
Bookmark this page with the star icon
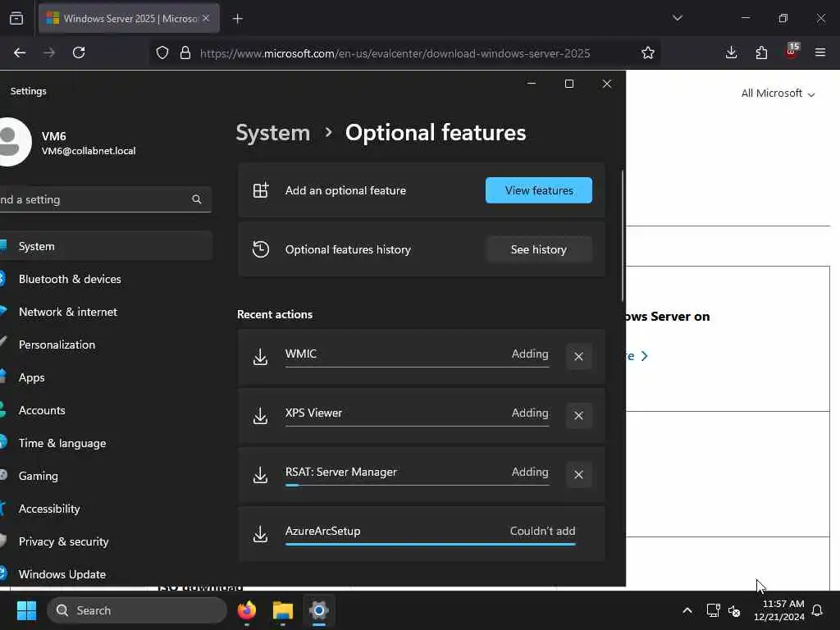point(648,52)
